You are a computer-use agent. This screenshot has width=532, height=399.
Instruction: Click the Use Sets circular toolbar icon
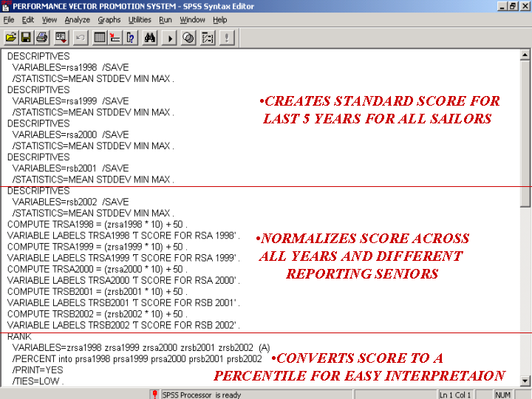pyautogui.click(x=188, y=38)
